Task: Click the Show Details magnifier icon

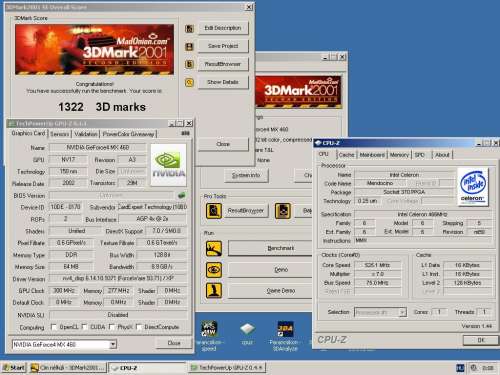Action: click(189, 82)
